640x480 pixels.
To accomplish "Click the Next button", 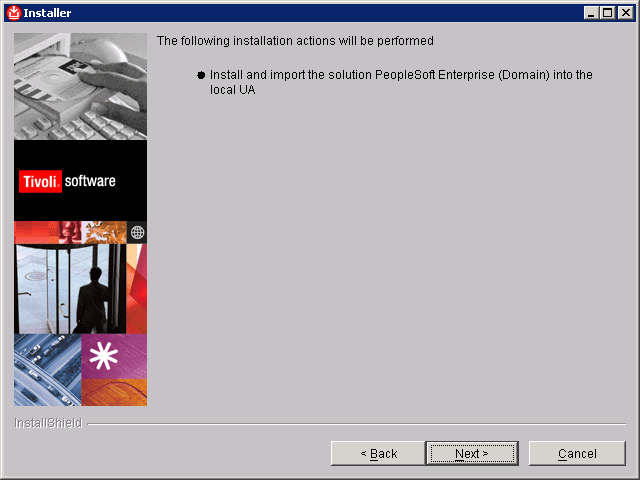I will click(x=472, y=453).
